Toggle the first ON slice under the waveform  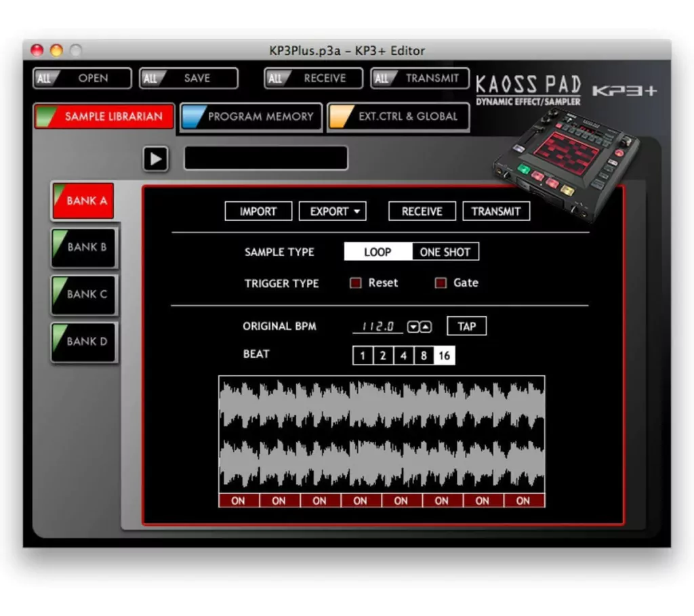click(x=239, y=501)
